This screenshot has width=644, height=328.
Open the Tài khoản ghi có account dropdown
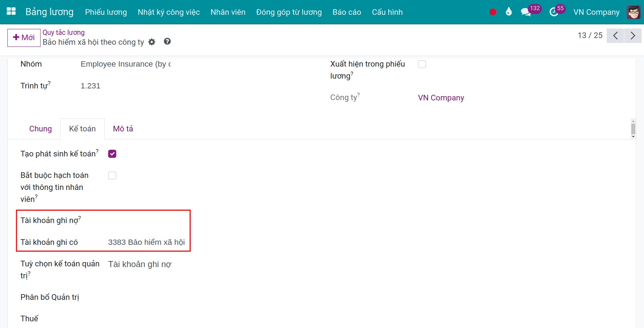point(147,242)
